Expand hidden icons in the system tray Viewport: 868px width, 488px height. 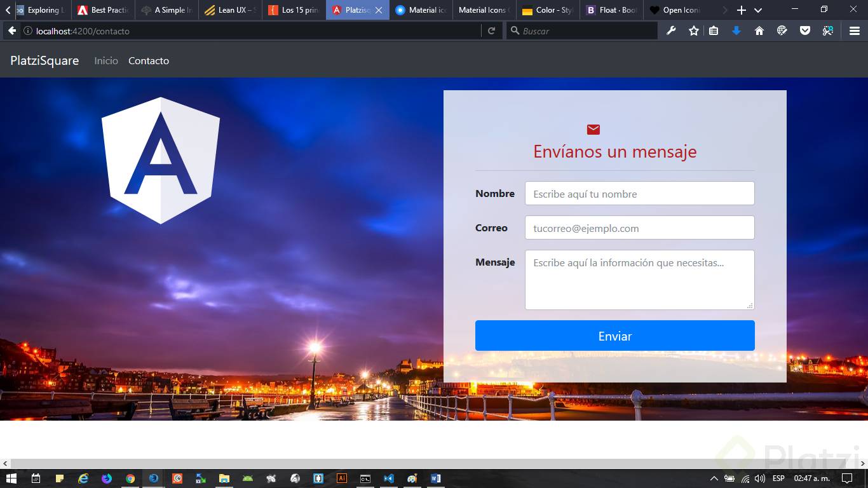[x=714, y=478]
